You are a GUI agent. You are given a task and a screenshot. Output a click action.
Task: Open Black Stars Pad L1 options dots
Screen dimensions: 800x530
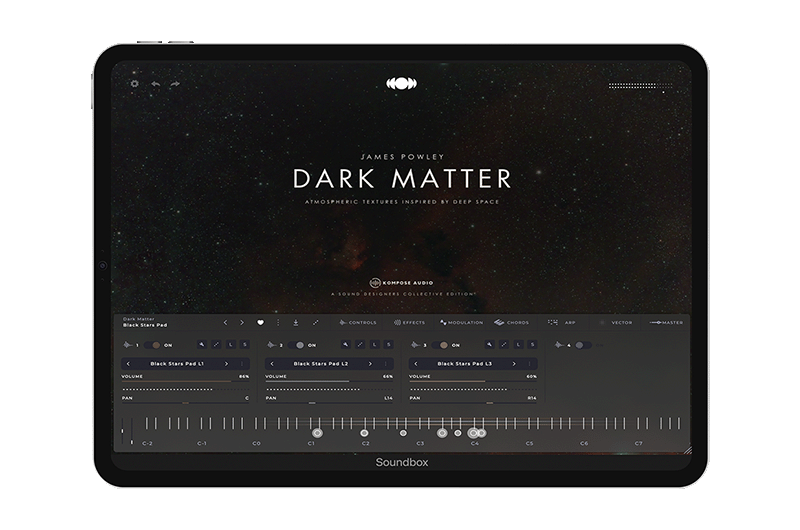(241, 364)
